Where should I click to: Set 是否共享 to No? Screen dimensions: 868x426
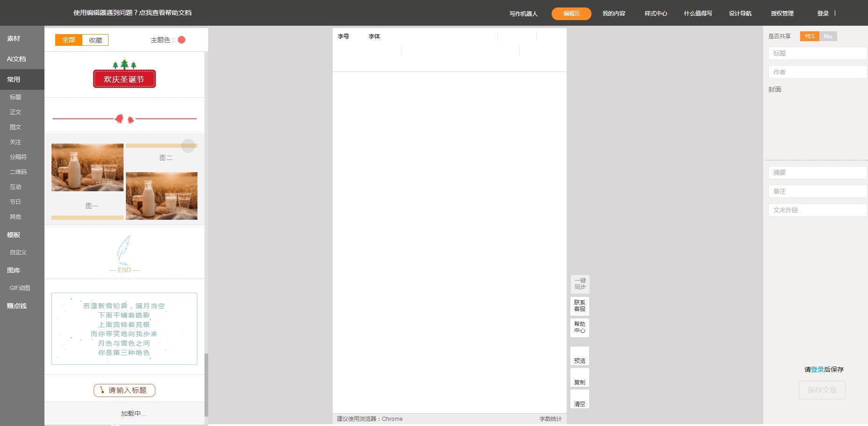(828, 36)
